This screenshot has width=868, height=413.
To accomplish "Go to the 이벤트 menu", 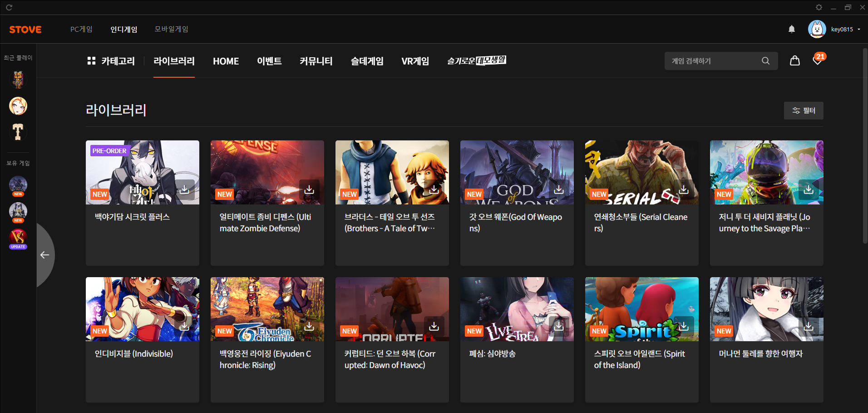I will pyautogui.click(x=269, y=61).
